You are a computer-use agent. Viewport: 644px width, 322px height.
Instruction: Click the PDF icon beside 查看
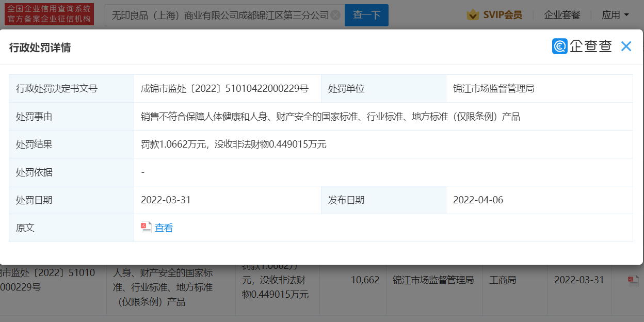[x=146, y=228]
